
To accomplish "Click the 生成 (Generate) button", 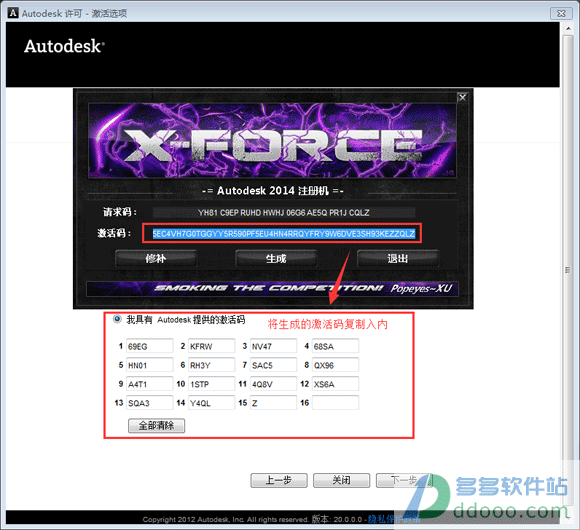I will pos(276,258).
